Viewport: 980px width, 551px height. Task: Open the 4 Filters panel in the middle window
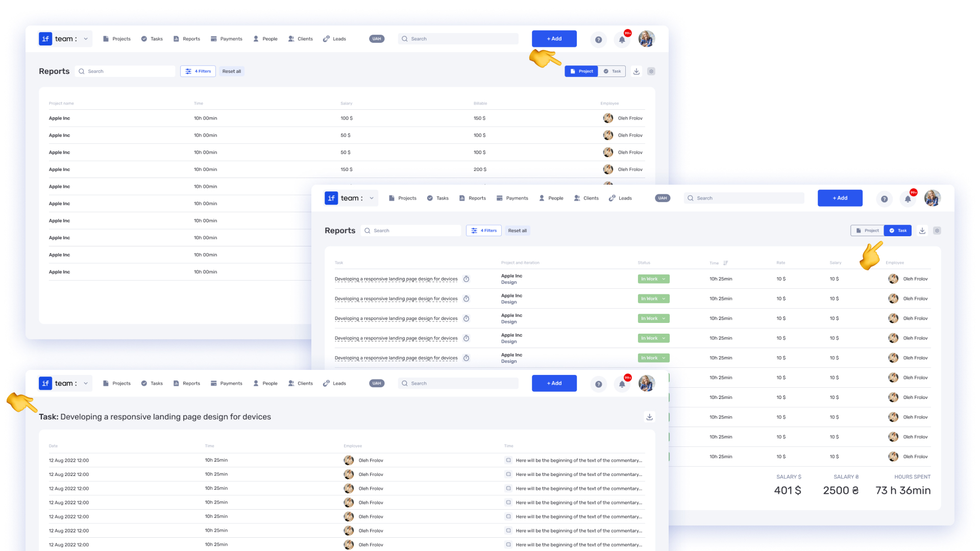(483, 231)
